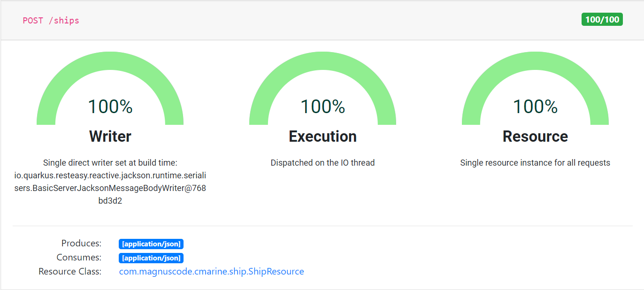Select "Dispatched on the IO thread" text
The image size is (644, 290).
323,163
